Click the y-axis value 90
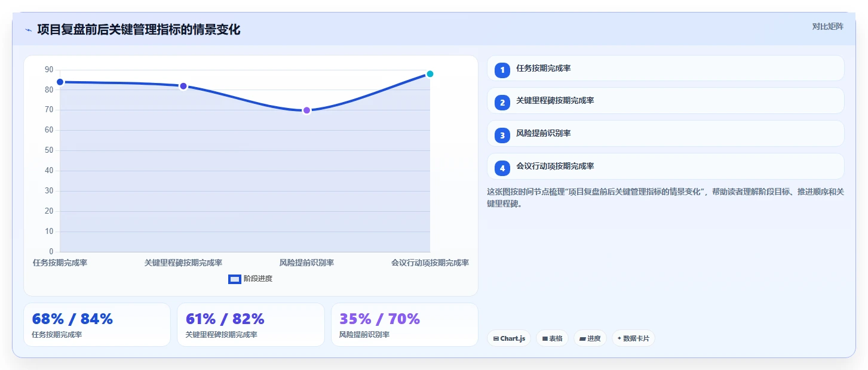This screenshot has width=868, height=370. point(49,70)
